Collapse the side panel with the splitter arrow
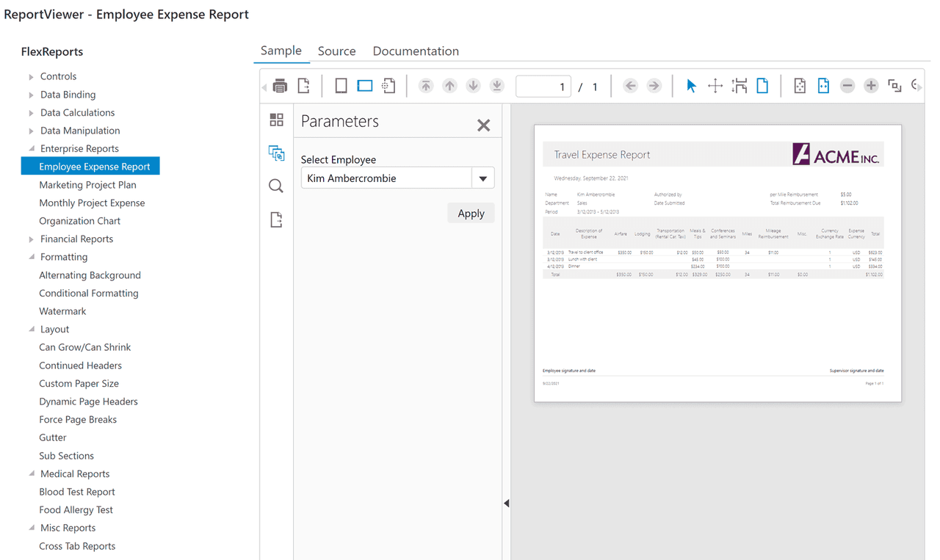940x560 pixels. coord(507,503)
